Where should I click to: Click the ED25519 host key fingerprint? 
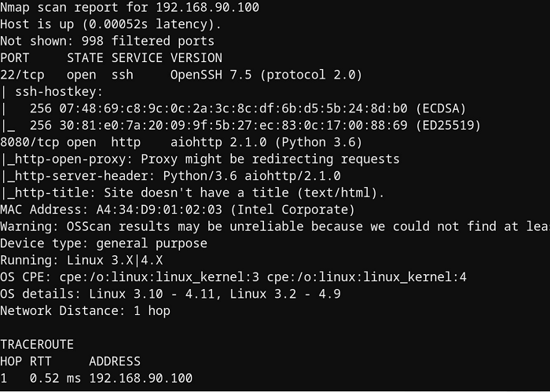click(233, 126)
